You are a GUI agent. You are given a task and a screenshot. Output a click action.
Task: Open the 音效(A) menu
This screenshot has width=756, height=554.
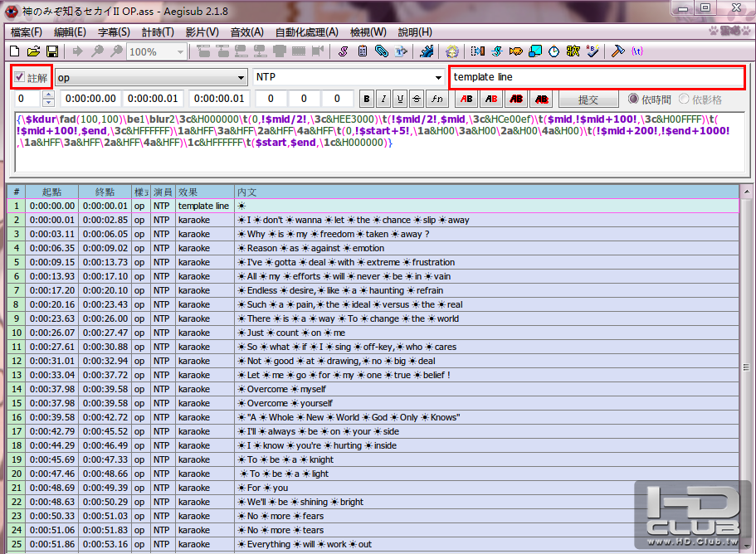[x=246, y=32]
